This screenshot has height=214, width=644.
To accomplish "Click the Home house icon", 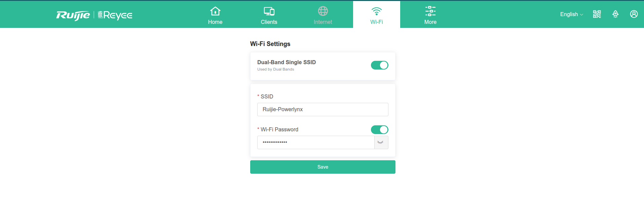I will tap(215, 11).
